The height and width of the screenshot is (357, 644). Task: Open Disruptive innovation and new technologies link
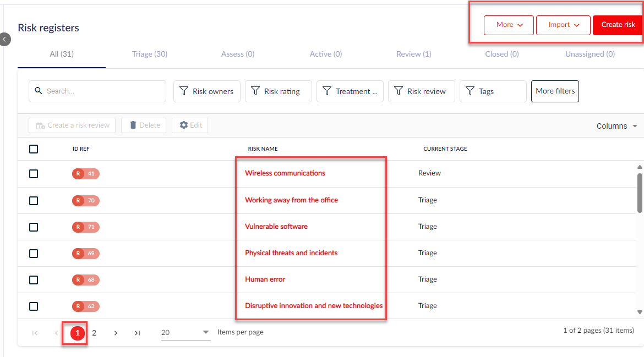(x=314, y=306)
